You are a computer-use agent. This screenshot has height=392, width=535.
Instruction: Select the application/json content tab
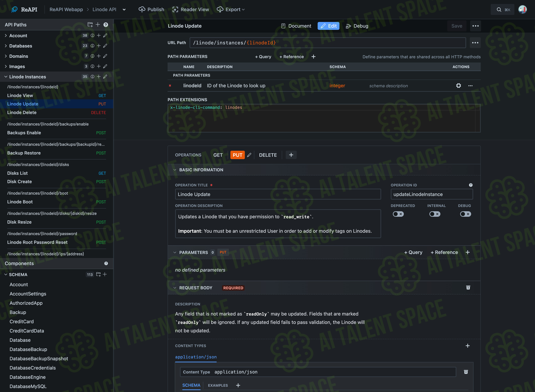(196, 357)
